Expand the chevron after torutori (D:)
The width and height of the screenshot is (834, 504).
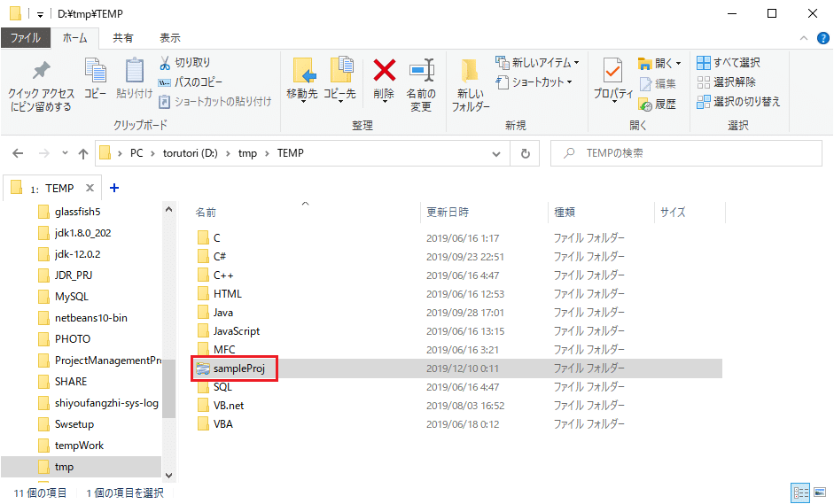tap(228, 153)
